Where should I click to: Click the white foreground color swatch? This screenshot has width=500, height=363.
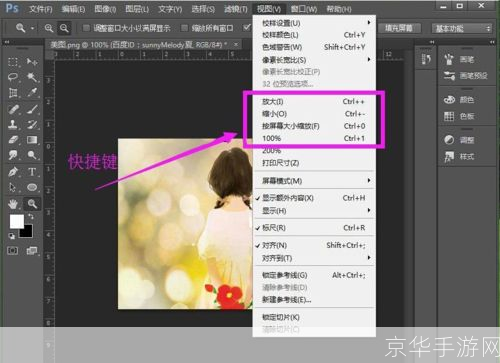(17, 221)
